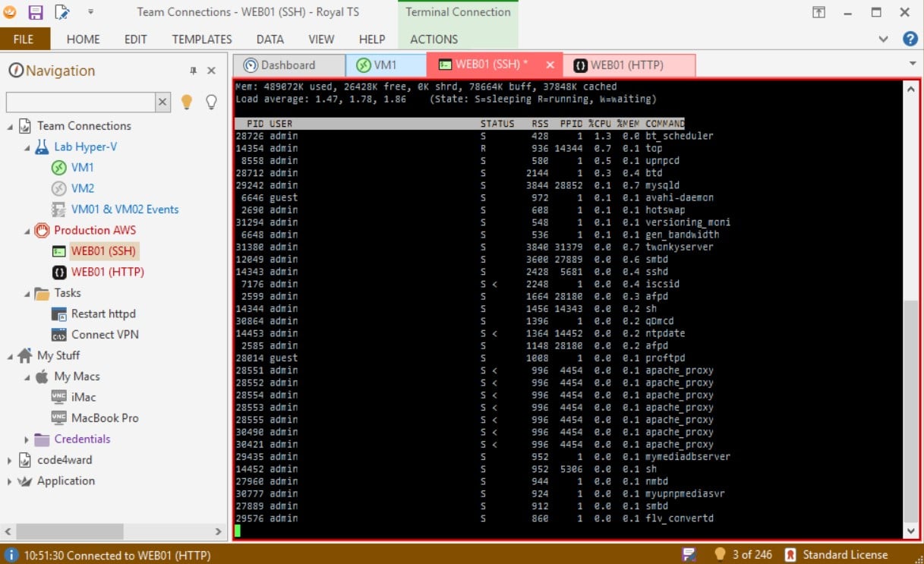The height and width of the screenshot is (564, 924).
Task: Click navigation horizontal scrollbar right arrow
Action: [x=218, y=532]
